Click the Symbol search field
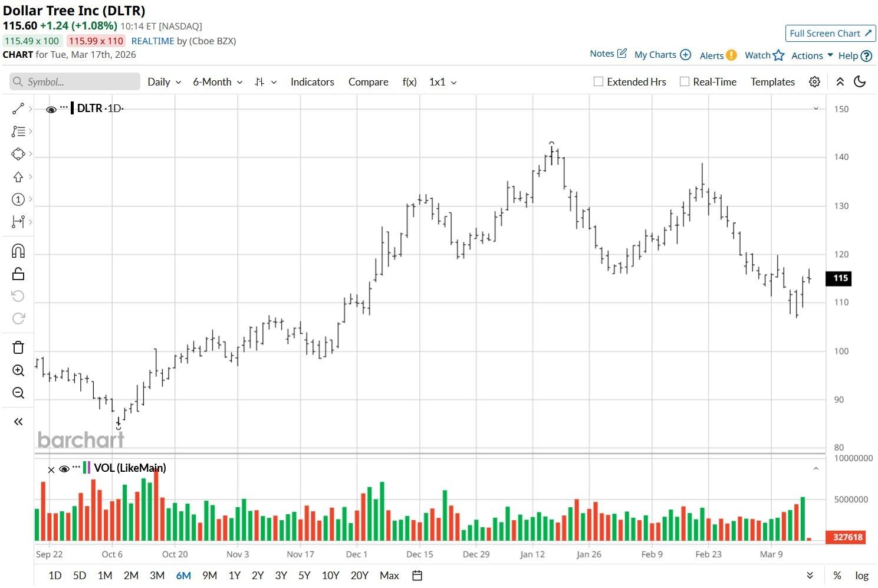This screenshot has width=878, height=588. (x=75, y=82)
